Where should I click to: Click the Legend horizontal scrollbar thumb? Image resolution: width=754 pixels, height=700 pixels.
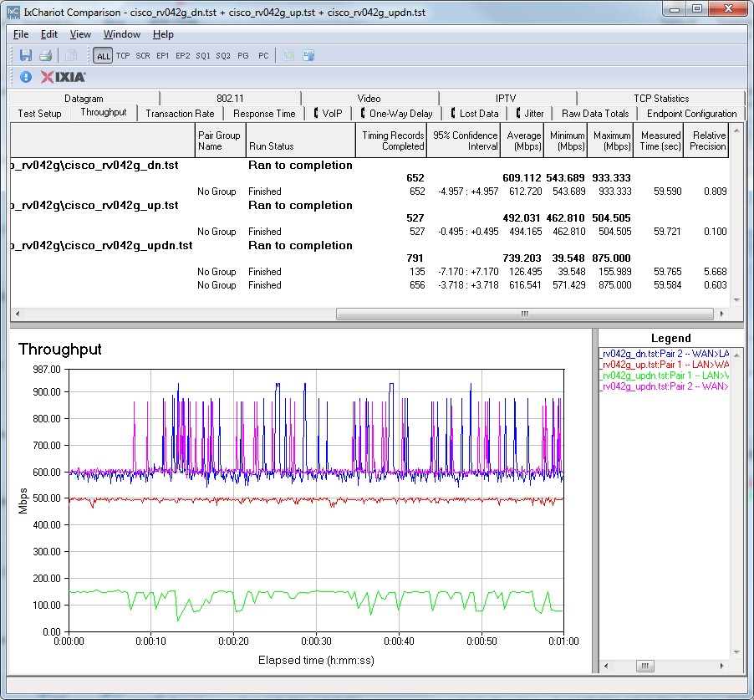pos(644,666)
